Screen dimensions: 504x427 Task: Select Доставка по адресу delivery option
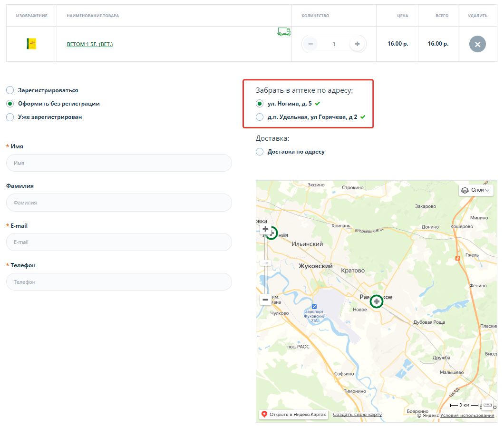click(x=260, y=152)
